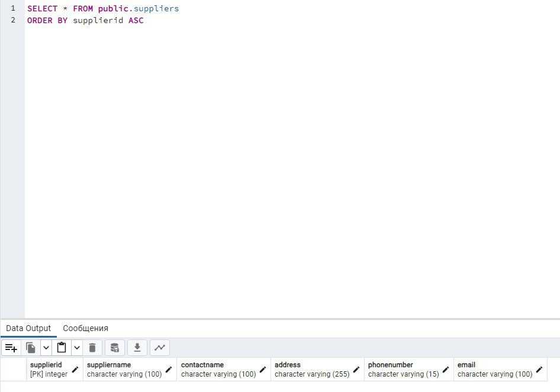
Task: Click the Copy icon in results toolbar
Action: pyautogui.click(x=31, y=348)
